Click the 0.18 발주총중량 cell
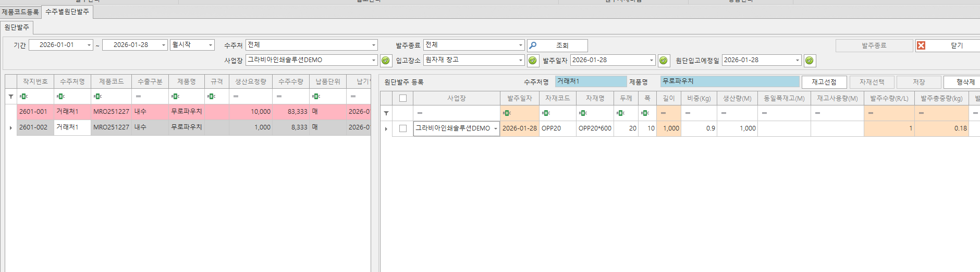 click(x=941, y=128)
